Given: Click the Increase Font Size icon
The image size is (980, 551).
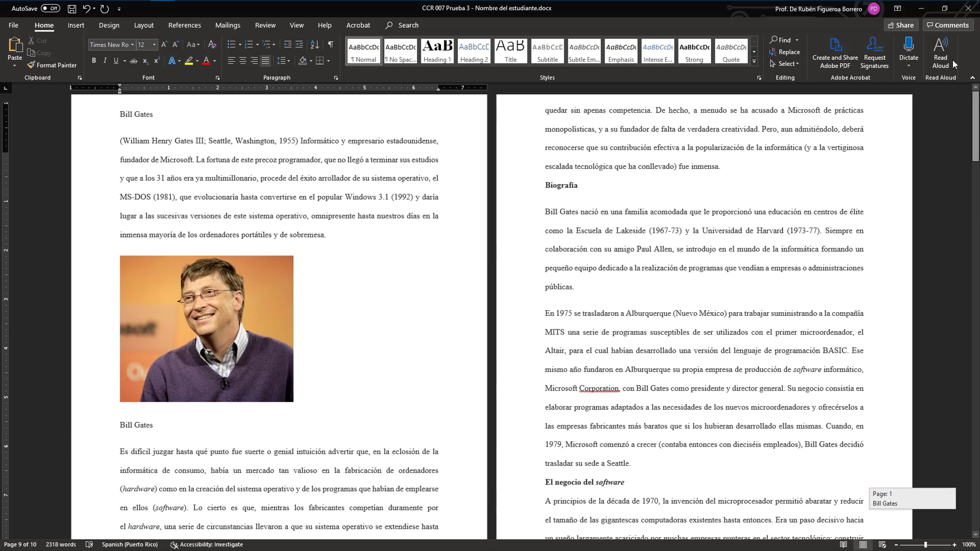Looking at the screenshot, I should pyautogui.click(x=164, y=44).
